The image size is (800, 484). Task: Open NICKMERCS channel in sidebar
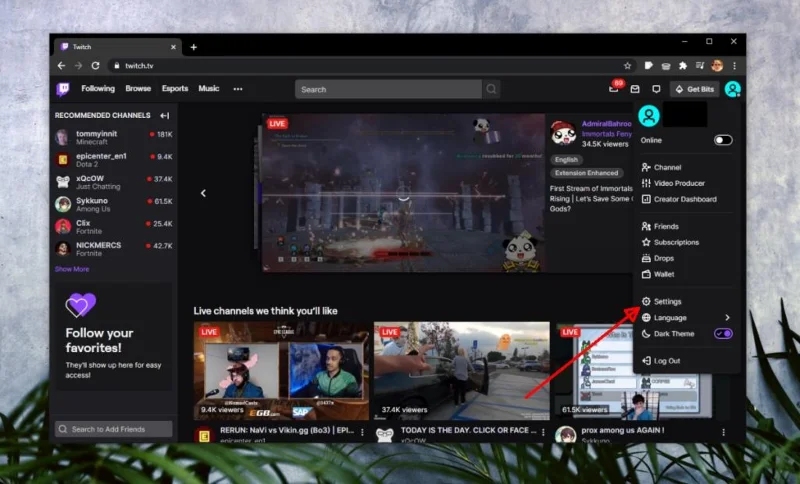click(x=114, y=249)
